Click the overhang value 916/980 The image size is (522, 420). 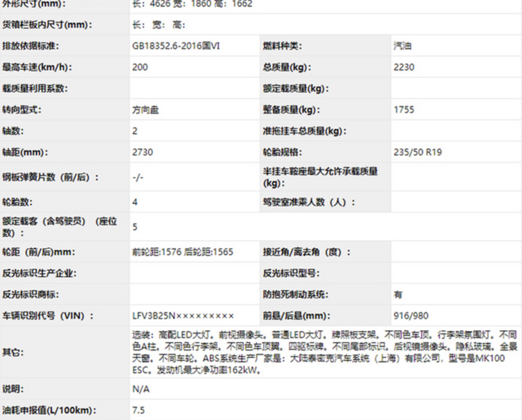click(x=411, y=316)
